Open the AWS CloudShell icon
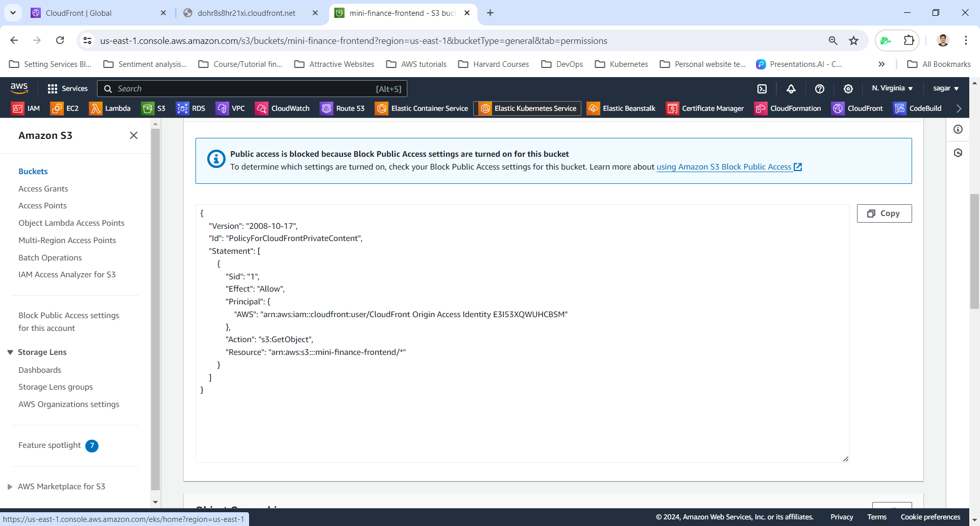This screenshot has height=526, width=980. (x=762, y=89)
